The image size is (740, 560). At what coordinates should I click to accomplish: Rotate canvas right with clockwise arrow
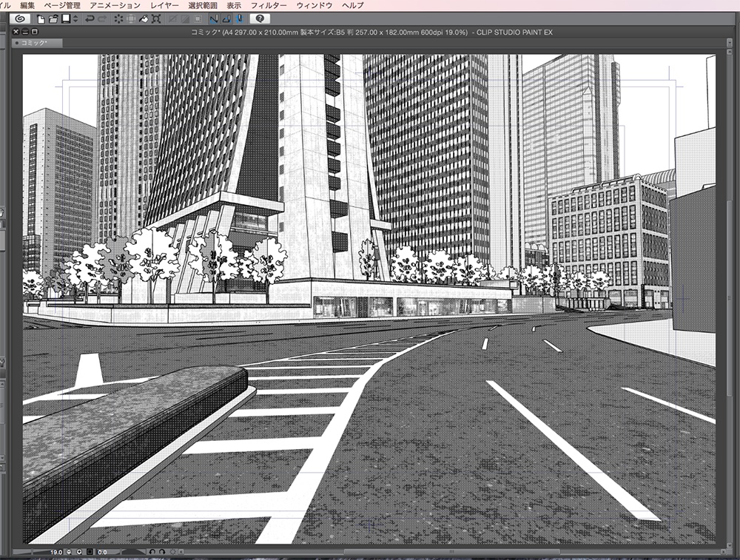coord(162,552)
